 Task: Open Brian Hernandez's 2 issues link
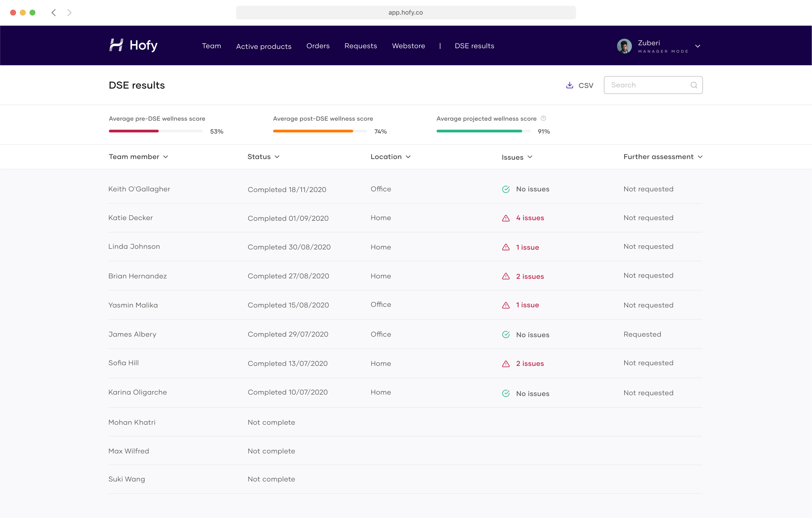point(530,276)
